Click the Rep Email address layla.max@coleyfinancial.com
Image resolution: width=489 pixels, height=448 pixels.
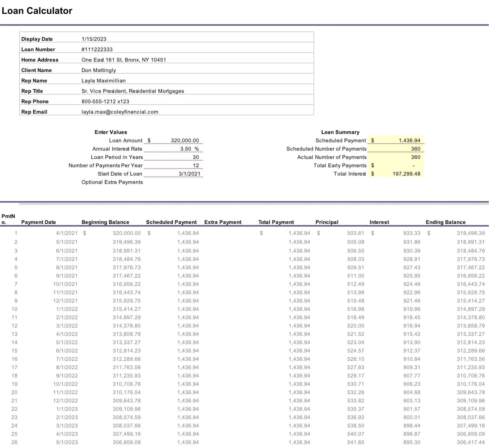[x=120, y=112]
